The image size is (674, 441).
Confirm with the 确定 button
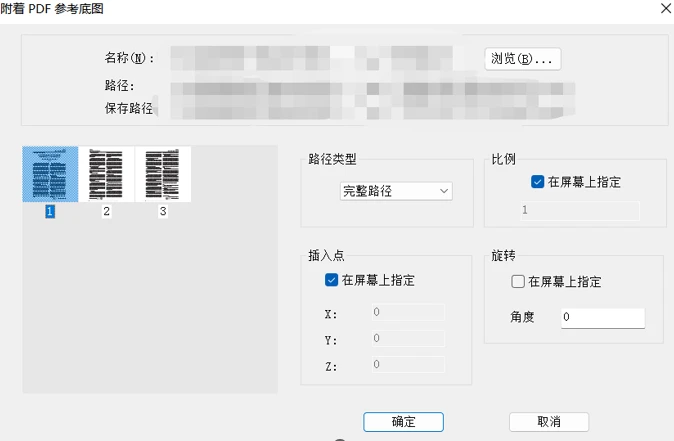(403, 422)
